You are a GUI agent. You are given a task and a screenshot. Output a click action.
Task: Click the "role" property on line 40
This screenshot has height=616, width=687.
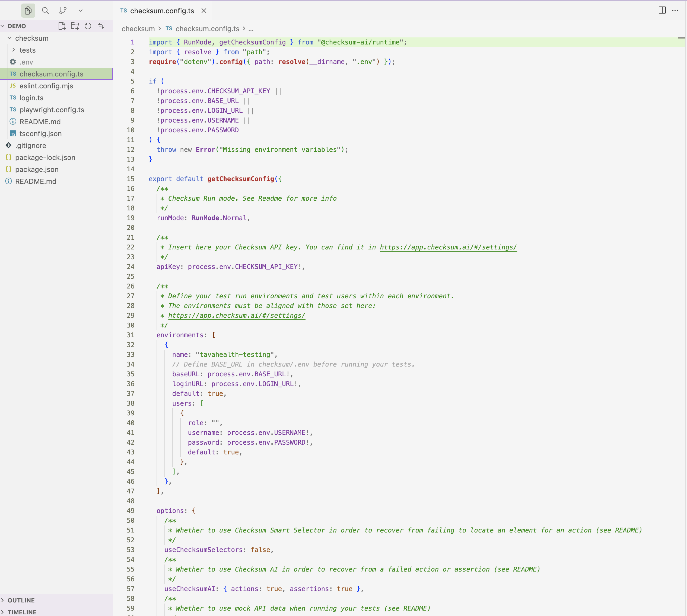[x=196, y=423]
